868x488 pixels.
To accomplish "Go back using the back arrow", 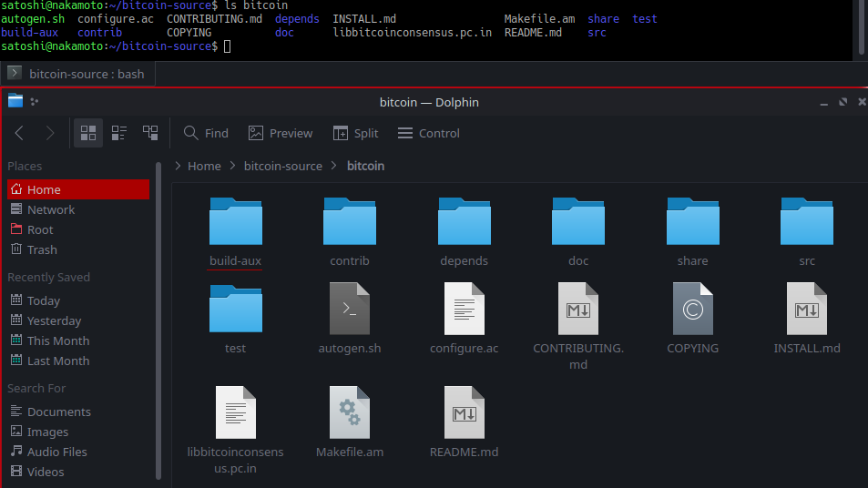I will coord(19,133).
